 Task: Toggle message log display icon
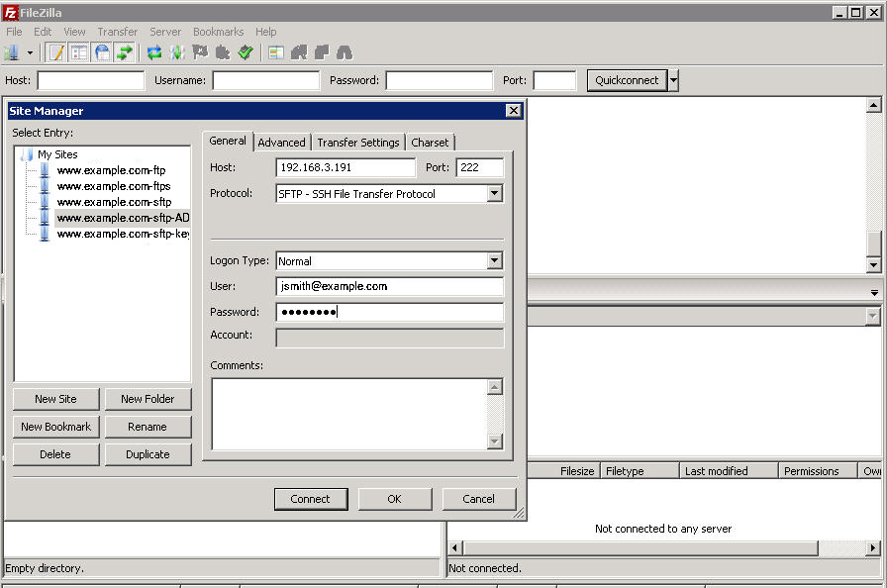click(56, 53)
